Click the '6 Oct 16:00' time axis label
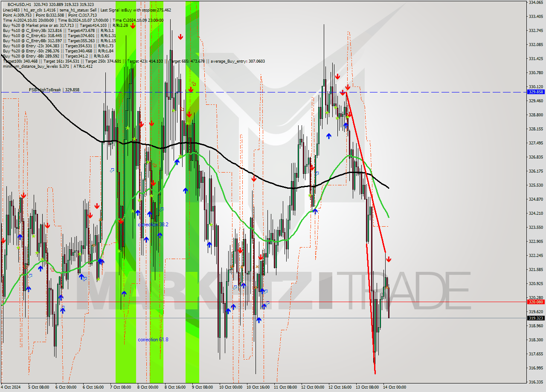 click(x=93, y=387)
